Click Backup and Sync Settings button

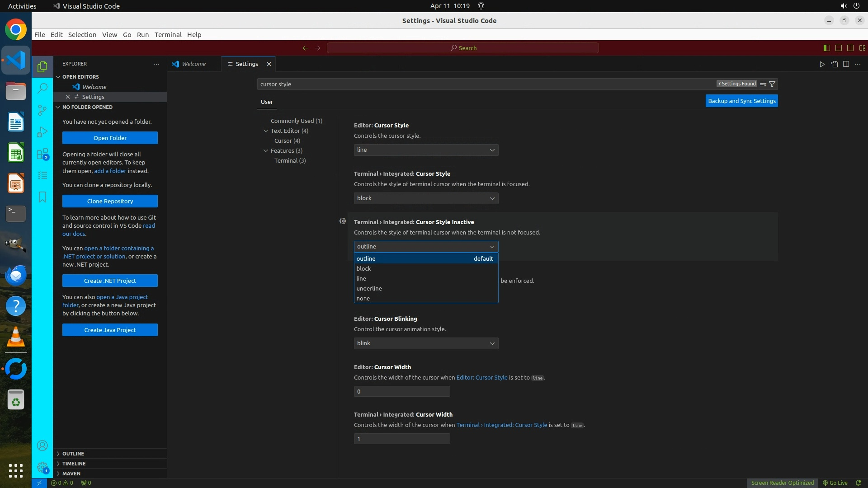pos(741,101)
